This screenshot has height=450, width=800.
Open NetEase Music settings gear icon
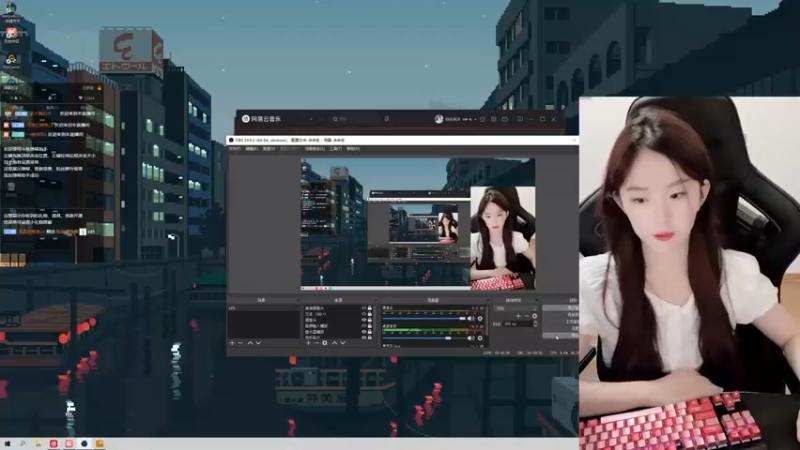point(493,119)
